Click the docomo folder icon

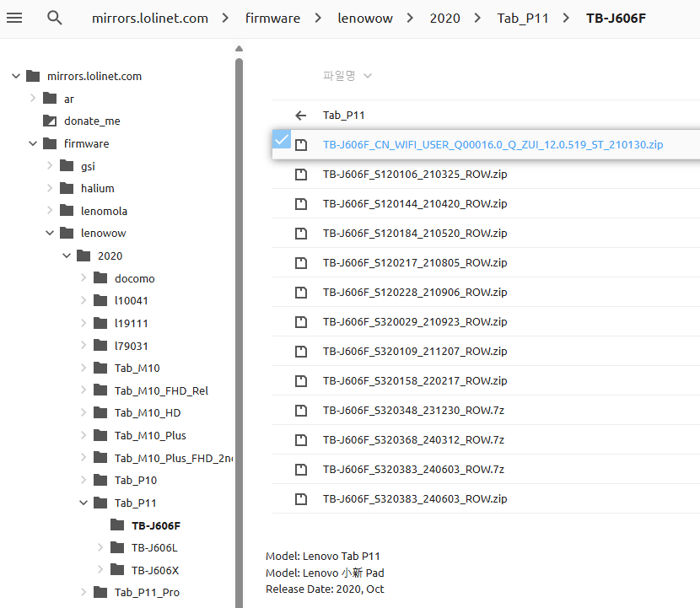[x=100, y=277]
